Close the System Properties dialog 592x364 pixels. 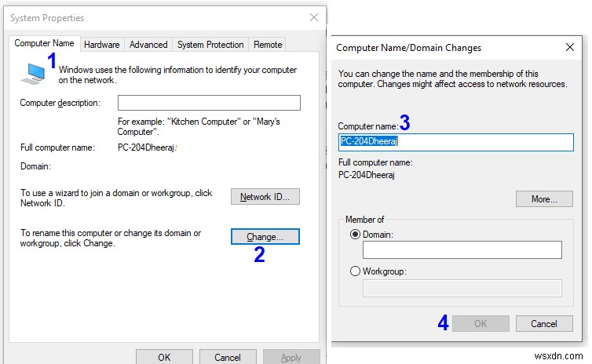click(x=314, y=17)
